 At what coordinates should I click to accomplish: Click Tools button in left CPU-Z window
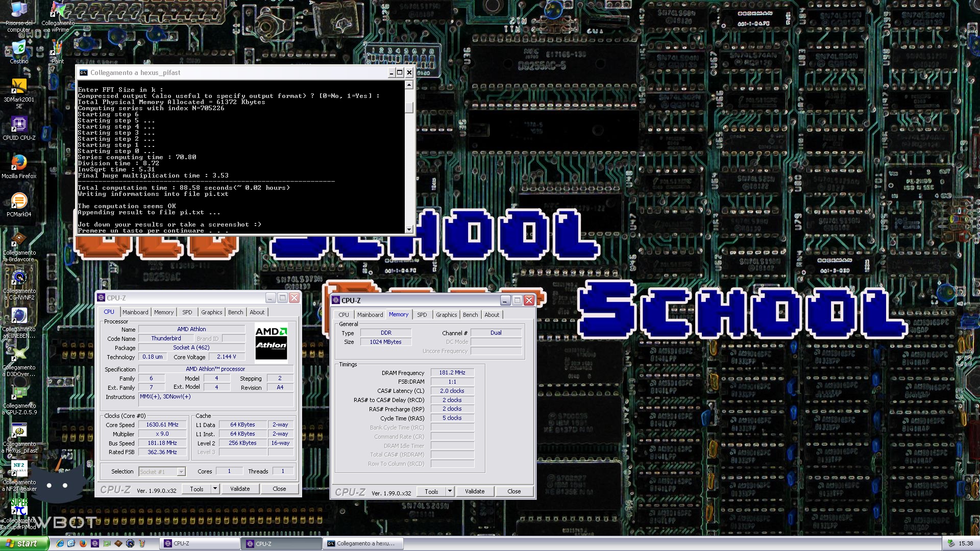click(x=197, y=489)
